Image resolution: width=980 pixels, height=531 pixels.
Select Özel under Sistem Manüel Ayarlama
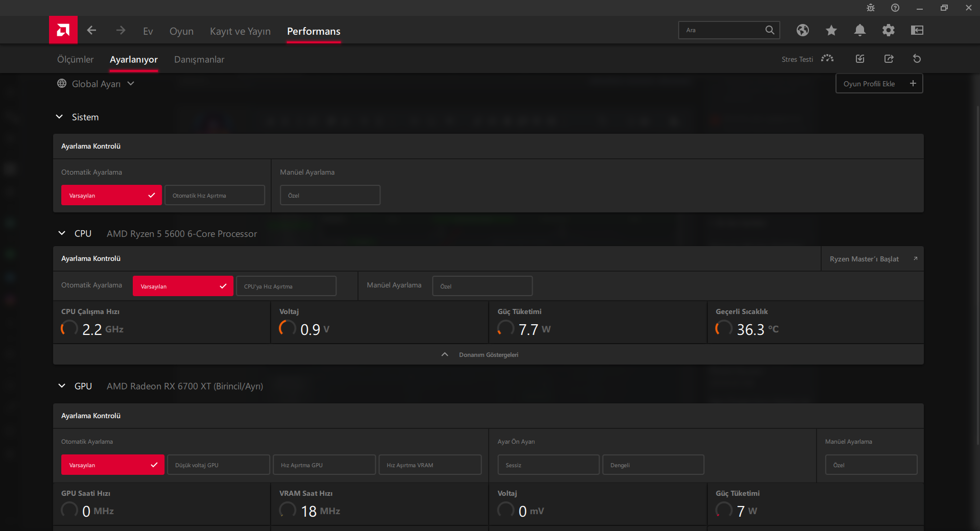(x=330, y=195)
